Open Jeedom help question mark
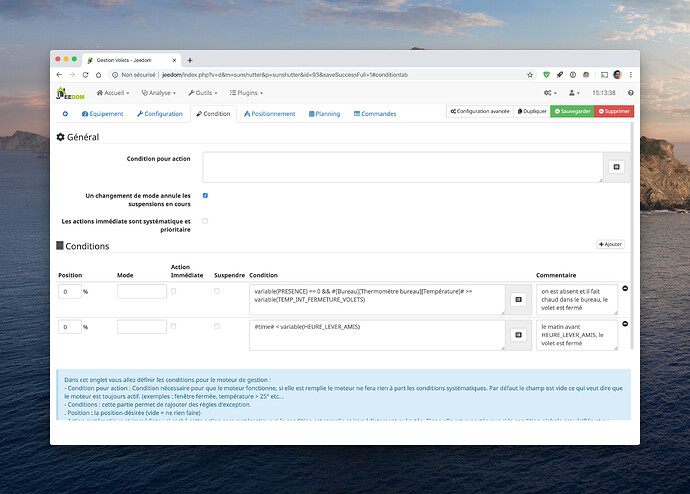This screenshot has height=494, width=690. pos(631,93)
